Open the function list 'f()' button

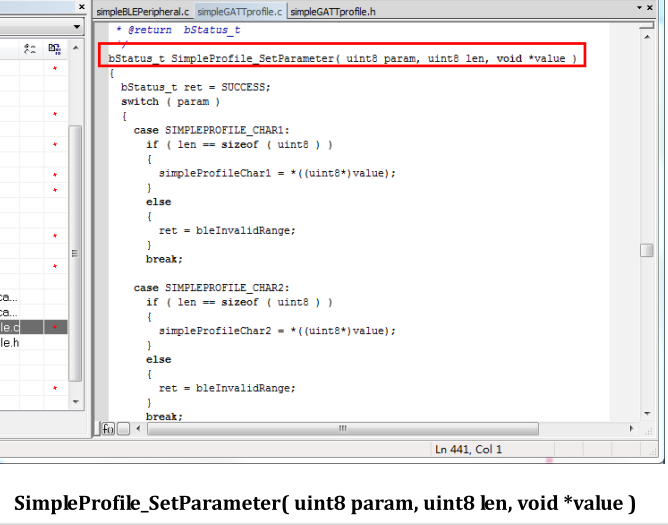click(107, 429)
